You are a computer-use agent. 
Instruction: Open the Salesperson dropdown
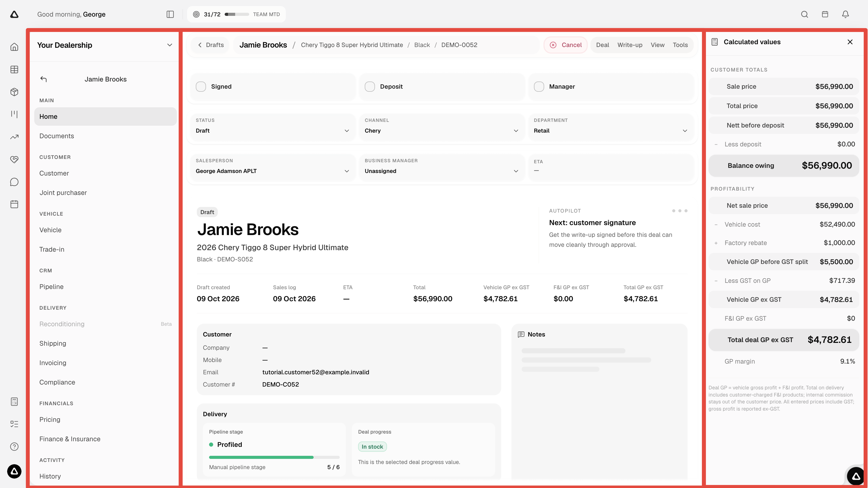[273, 167]
